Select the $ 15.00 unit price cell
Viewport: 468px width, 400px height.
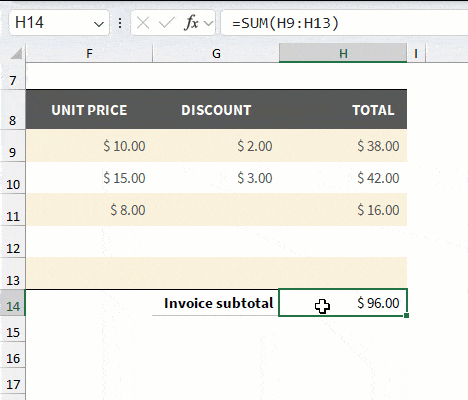click(x=89, y=178)
